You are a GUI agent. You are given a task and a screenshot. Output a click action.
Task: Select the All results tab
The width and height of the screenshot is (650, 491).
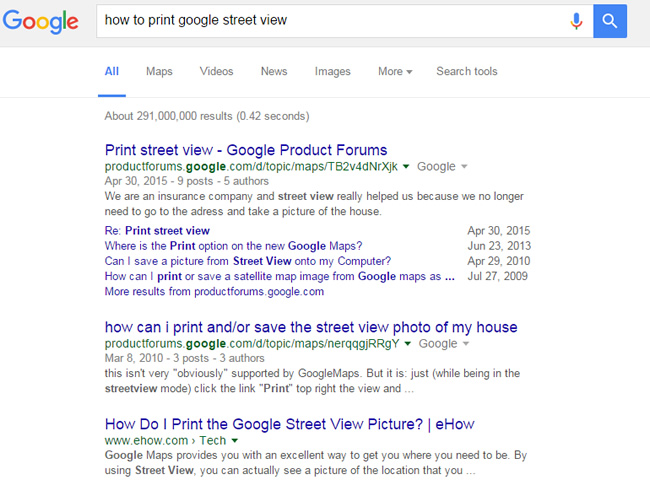coord(112,71)
